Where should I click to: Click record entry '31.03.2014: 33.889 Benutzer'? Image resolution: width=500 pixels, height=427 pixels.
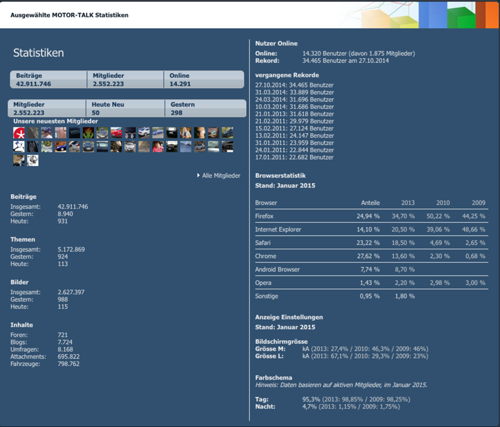[x=294, y=92]
